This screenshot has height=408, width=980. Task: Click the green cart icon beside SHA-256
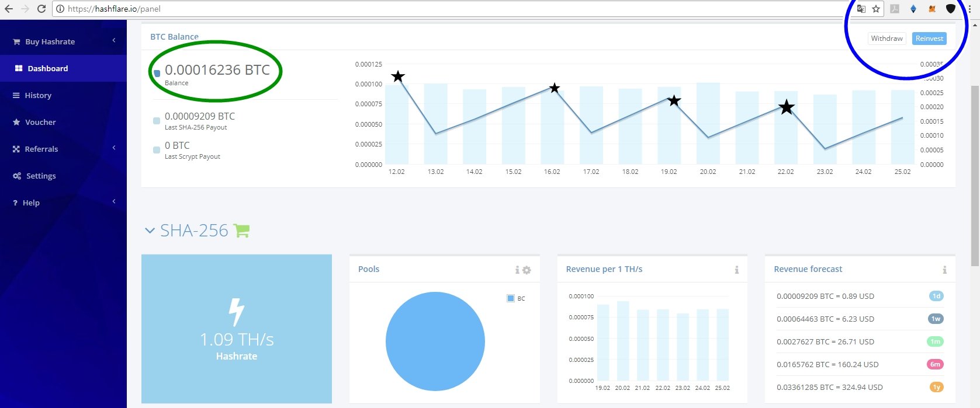tap(241, 231)
